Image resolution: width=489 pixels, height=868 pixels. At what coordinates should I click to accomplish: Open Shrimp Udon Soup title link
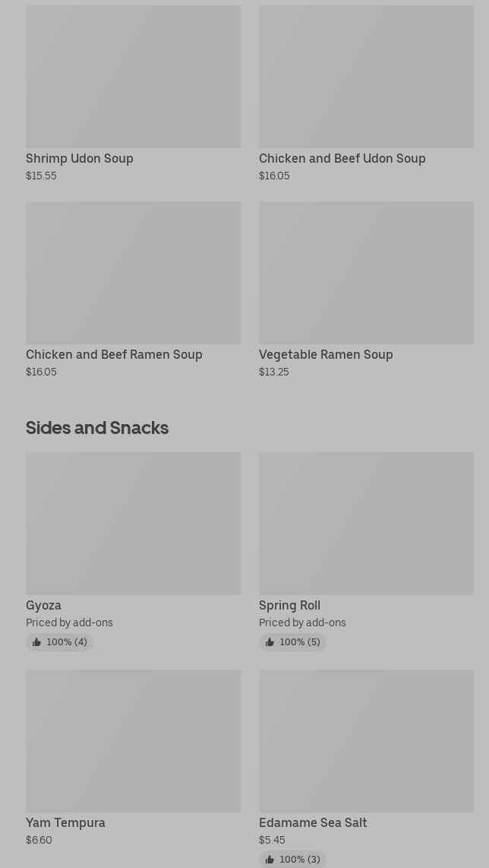click(80, 158)
